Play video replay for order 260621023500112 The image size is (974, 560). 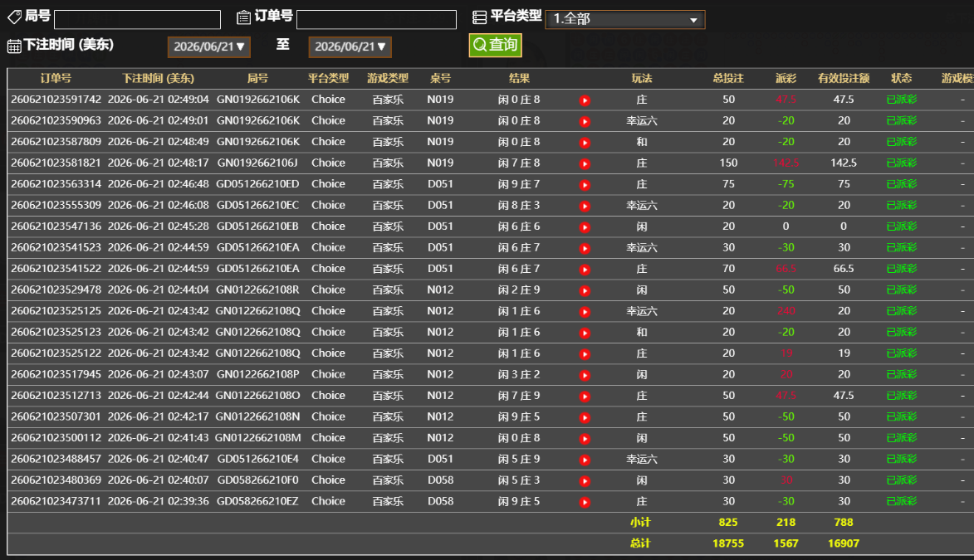click(x=585, y=438)
